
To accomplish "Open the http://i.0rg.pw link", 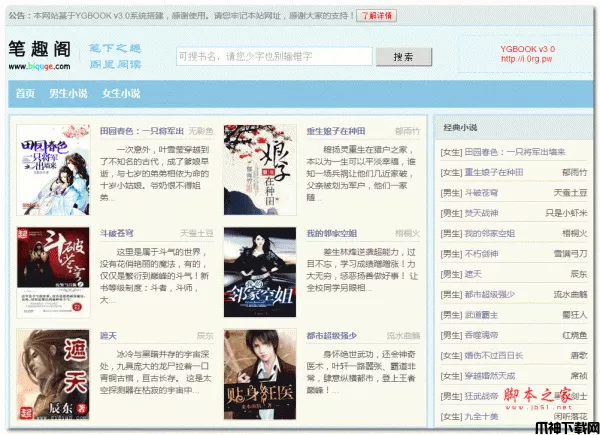I will 527,59.
